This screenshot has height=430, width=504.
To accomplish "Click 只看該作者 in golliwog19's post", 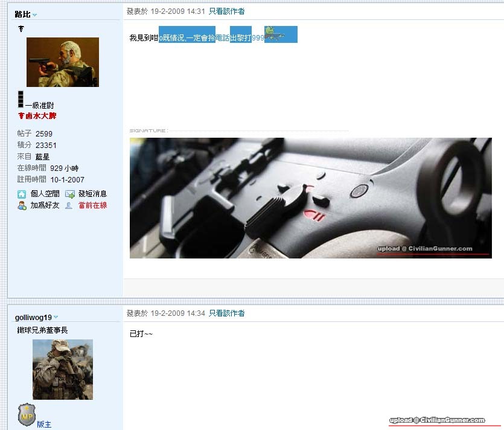I will tap(226, 313).
